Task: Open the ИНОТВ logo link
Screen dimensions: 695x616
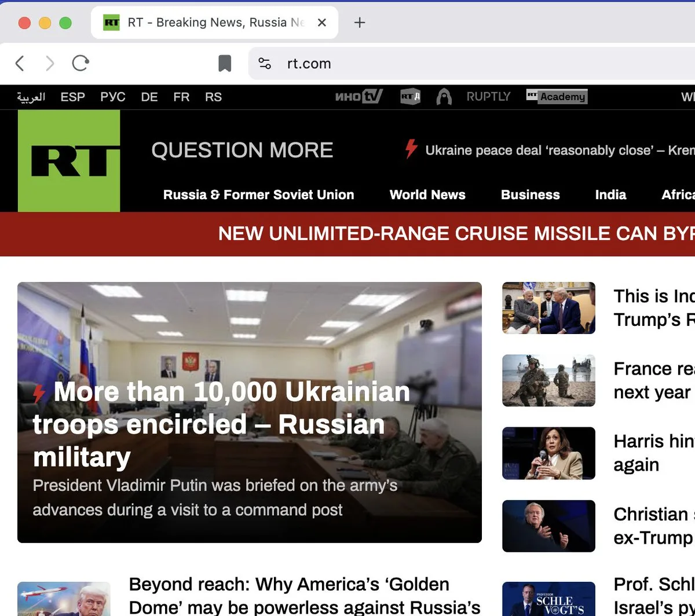Action: (359, 97)
